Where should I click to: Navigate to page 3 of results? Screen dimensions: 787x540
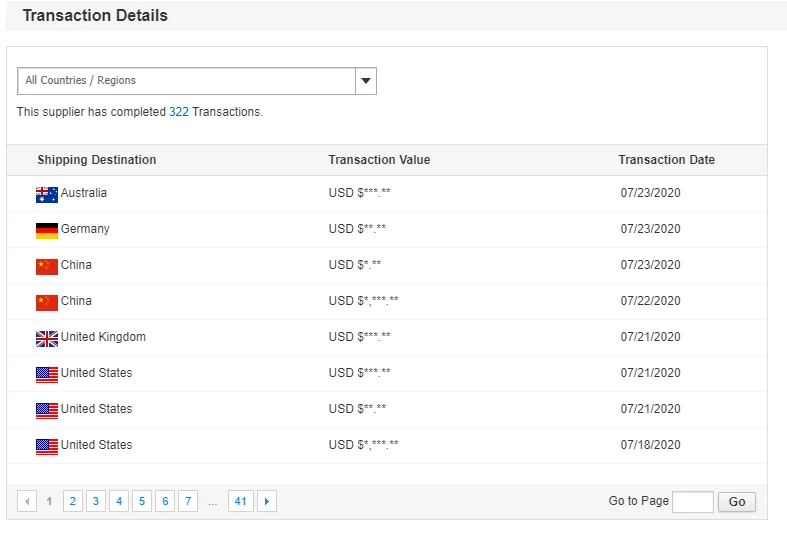point(96,502)
